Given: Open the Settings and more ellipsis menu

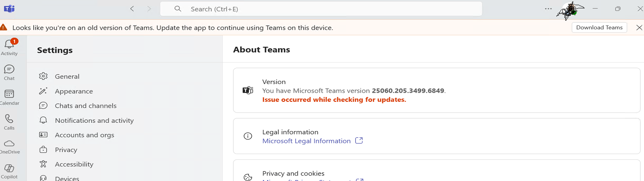Looking at the screenshot, I should tap(548, 9).
